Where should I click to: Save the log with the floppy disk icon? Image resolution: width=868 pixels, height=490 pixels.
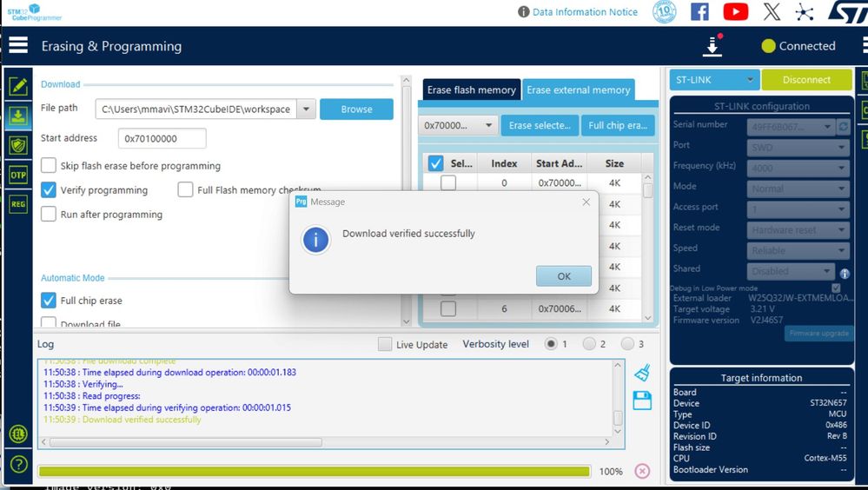(642, 401)
